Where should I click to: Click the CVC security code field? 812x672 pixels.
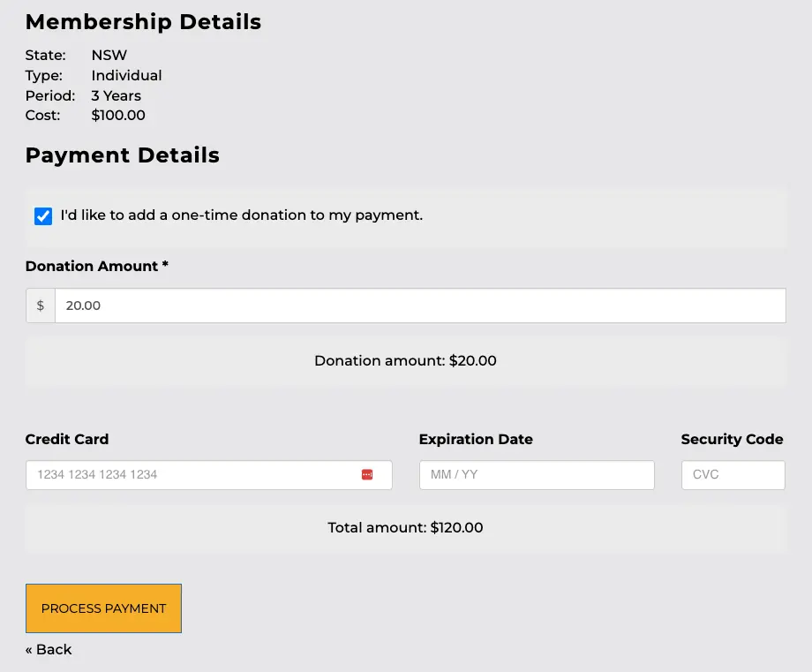pos(733,475)
